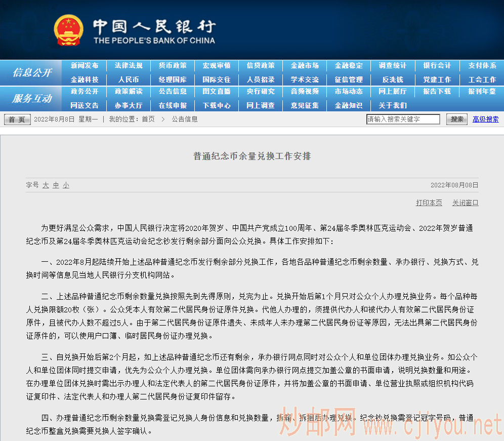
Task: Open the 金融科技 section
Action: 85,79
